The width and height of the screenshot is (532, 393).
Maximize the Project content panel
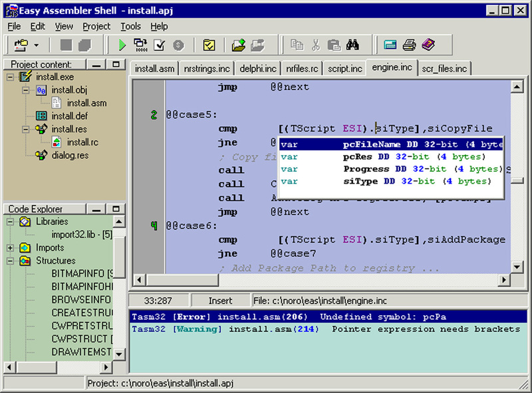(116, 65)
